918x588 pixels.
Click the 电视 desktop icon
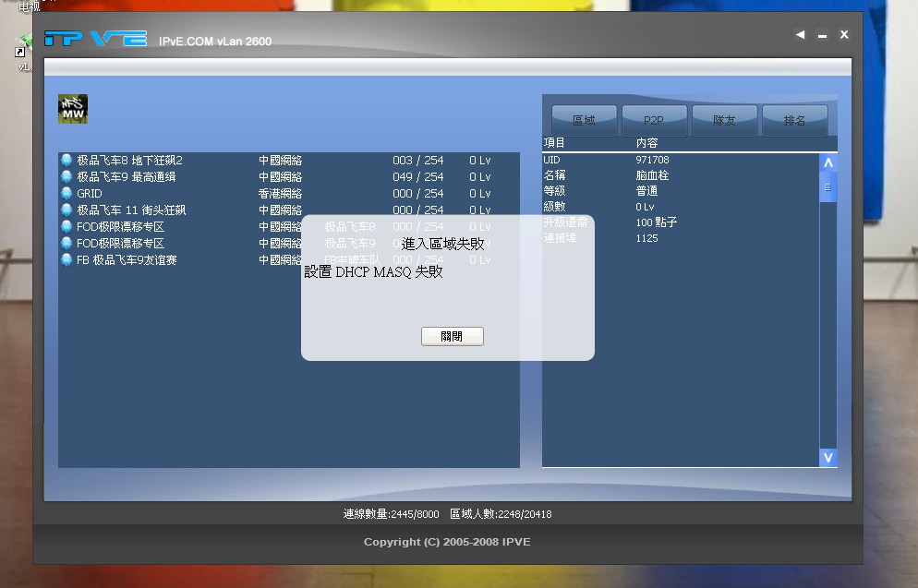point(28,6)
